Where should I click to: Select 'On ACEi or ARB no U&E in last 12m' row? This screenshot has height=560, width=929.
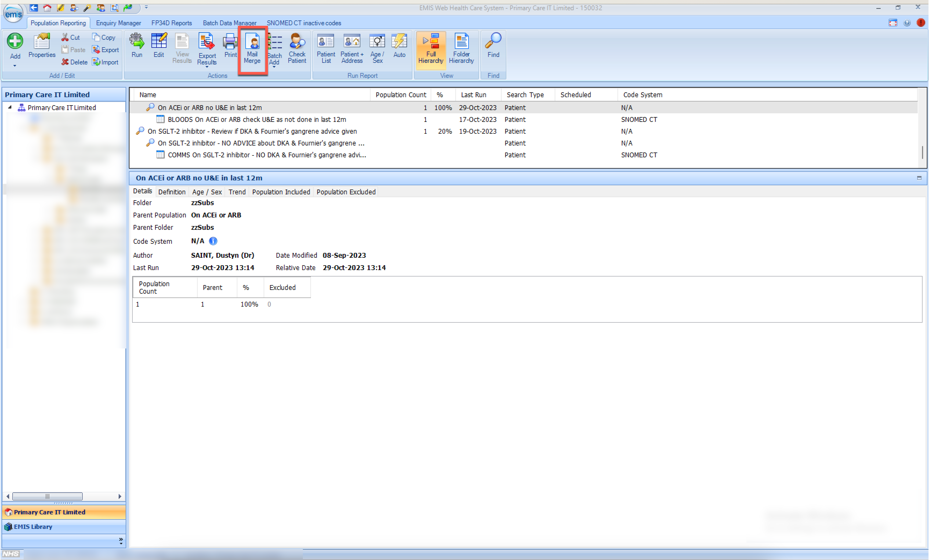point(524,107)
